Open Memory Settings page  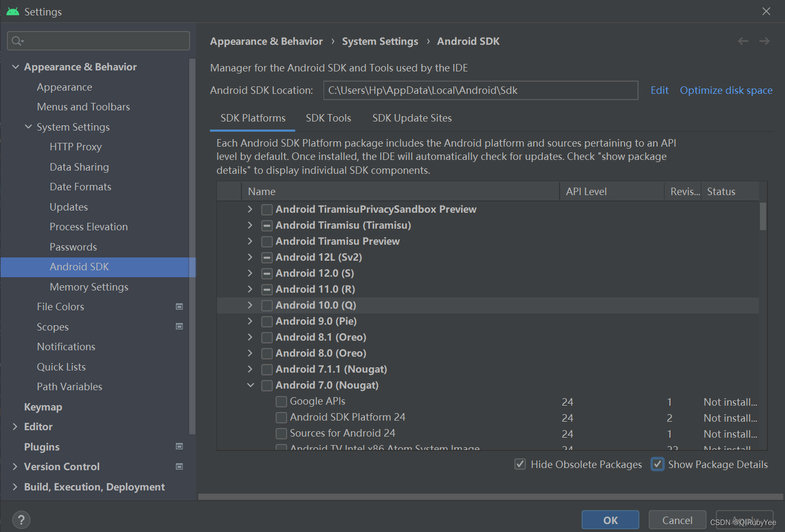pos(89,287)
